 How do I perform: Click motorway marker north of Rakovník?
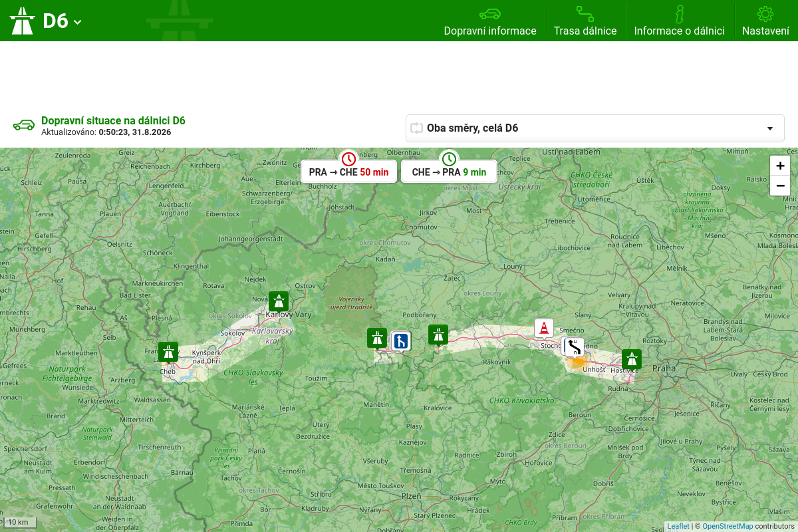coord(438,335)
